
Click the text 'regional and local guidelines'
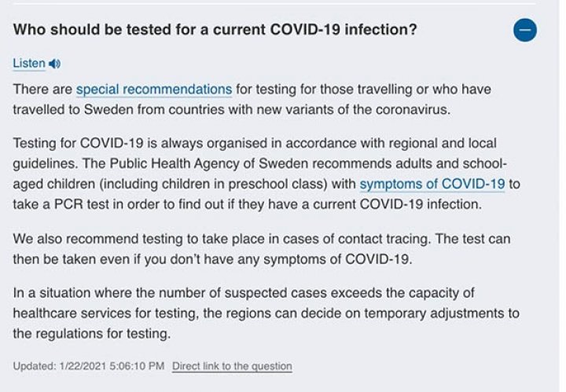coord(255,154)
